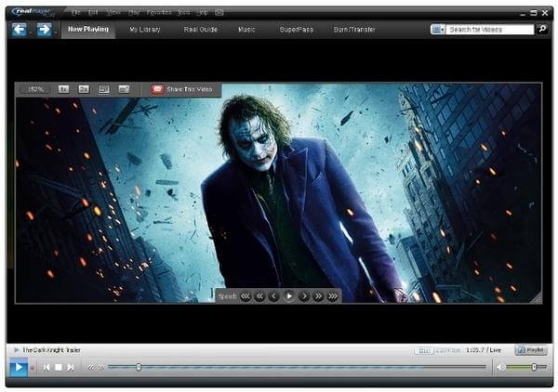The width and height of the screenshot is (558, 392).
Task: Open the Burn/Transfer tab
Action: [x=354, y=30]
